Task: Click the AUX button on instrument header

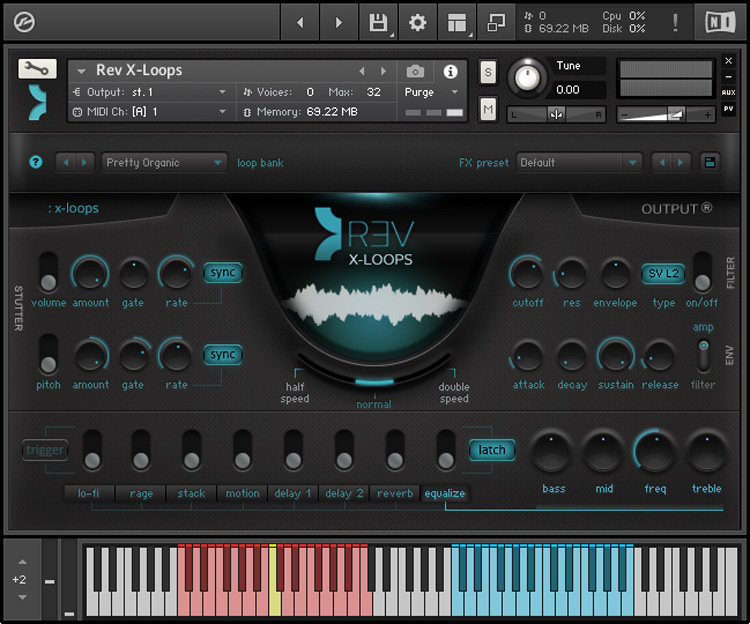Action: pos(728,92)
